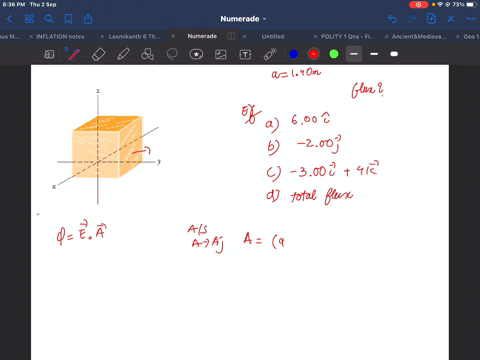Switch to the INFLATION notes tab
The image size is (480, 360).
pos(60,37)
